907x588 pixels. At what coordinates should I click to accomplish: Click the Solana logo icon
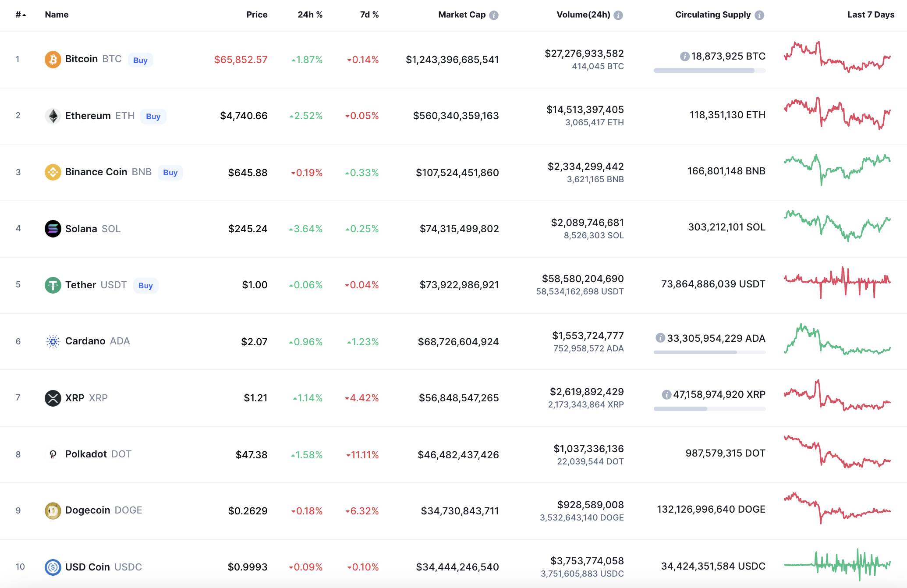53,229
